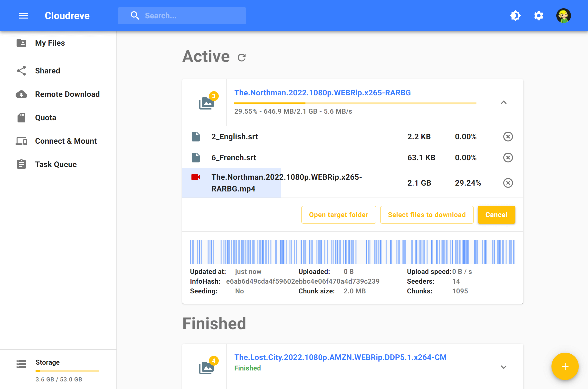Cancel download of 6_French.srt file
This screenshot has width=588, height=389.
point(508,158)
